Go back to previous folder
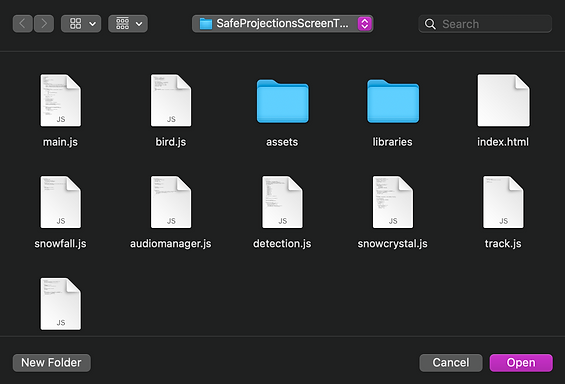The width and height of the screenshot is (565, 384). pyautogui.click(x=23, y=24)
